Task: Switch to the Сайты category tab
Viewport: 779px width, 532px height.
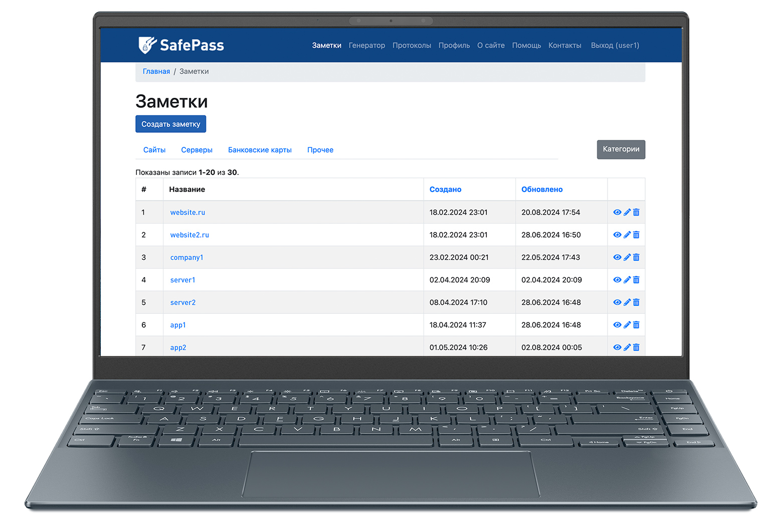Action: pyautogui.click(x=154, y=150)
